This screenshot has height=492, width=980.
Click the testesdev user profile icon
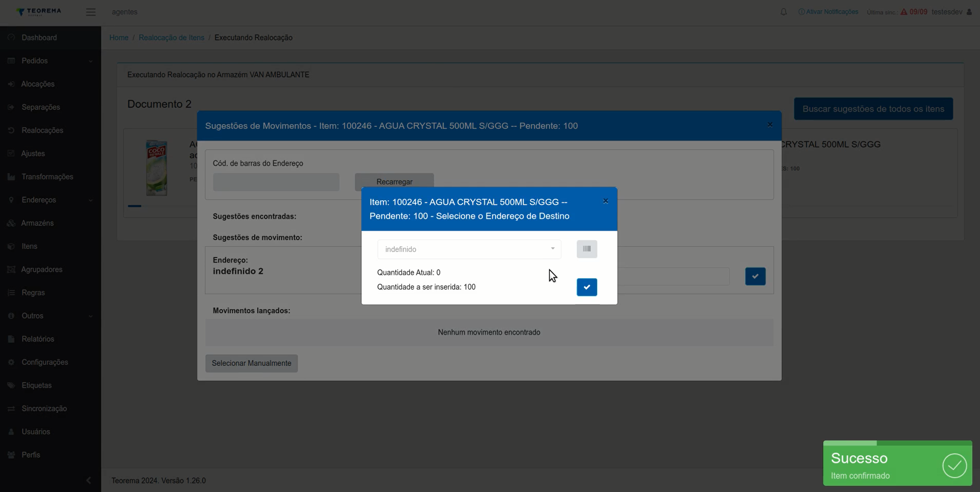[x=969, y=12]
